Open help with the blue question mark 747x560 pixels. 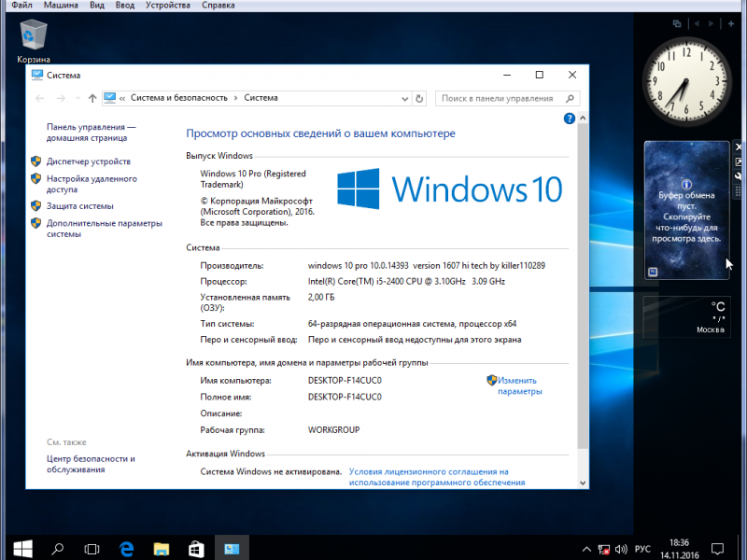click(569, 119)
